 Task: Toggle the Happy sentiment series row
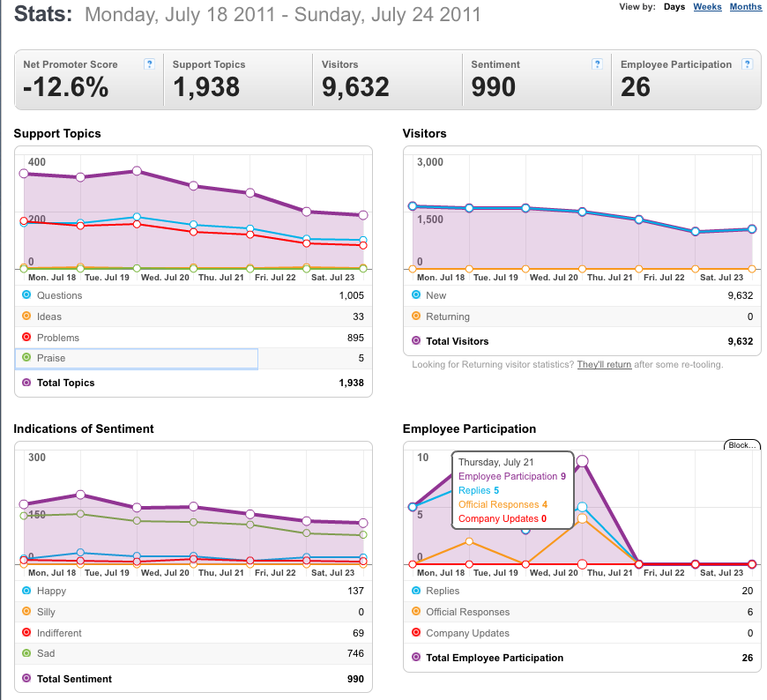coord(193,591)
